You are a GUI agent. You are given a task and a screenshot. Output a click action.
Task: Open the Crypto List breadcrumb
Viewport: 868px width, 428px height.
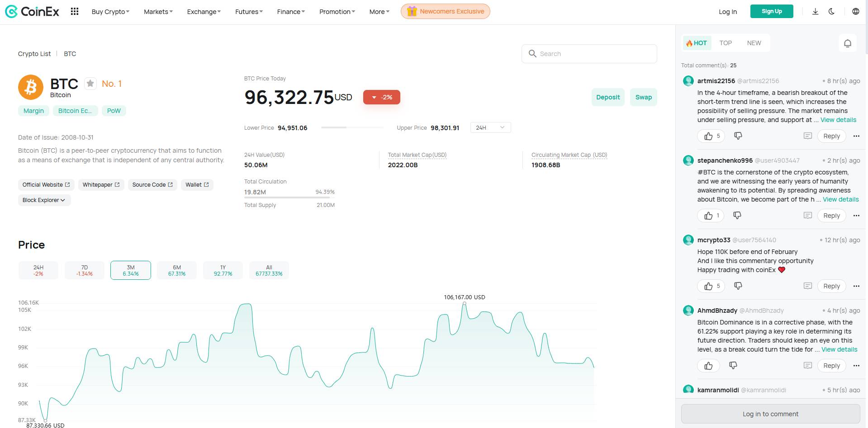(x=34, y=54)
